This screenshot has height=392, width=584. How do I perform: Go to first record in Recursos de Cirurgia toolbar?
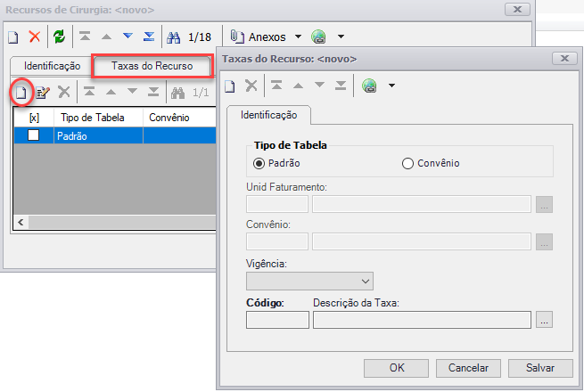point(85,37)
